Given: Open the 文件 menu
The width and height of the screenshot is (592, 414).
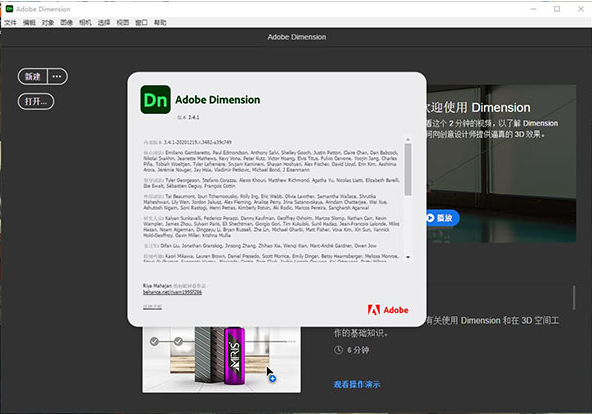Looking at the screenshot, I should [x=10, y=23].
